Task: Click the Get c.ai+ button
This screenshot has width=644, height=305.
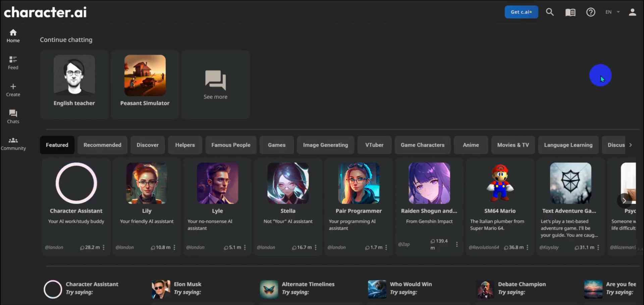Action: pos(521,12)
